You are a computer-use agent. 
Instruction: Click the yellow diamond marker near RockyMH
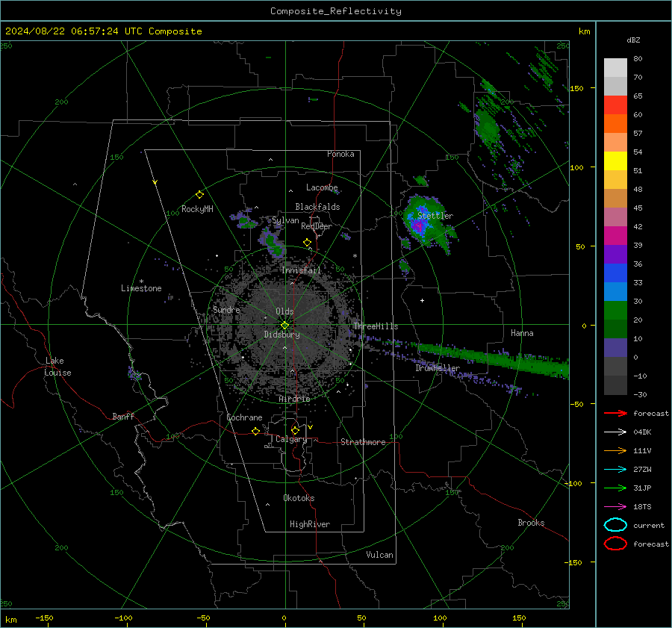pos(199,194)
